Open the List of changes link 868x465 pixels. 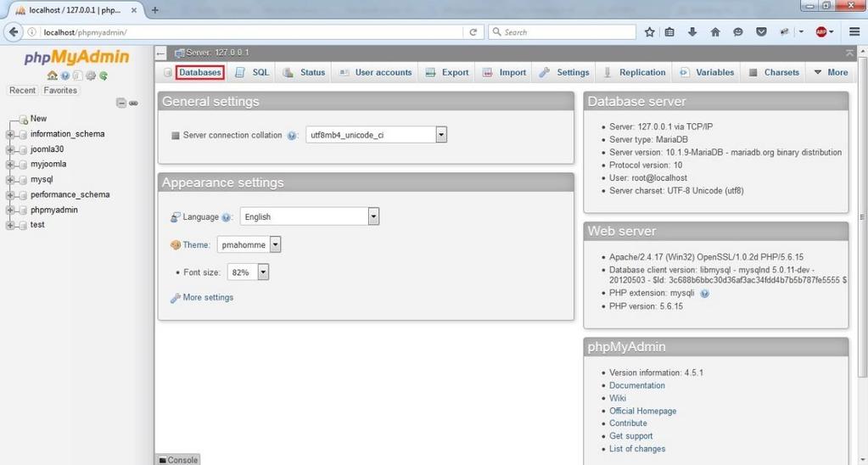point(637,448)
